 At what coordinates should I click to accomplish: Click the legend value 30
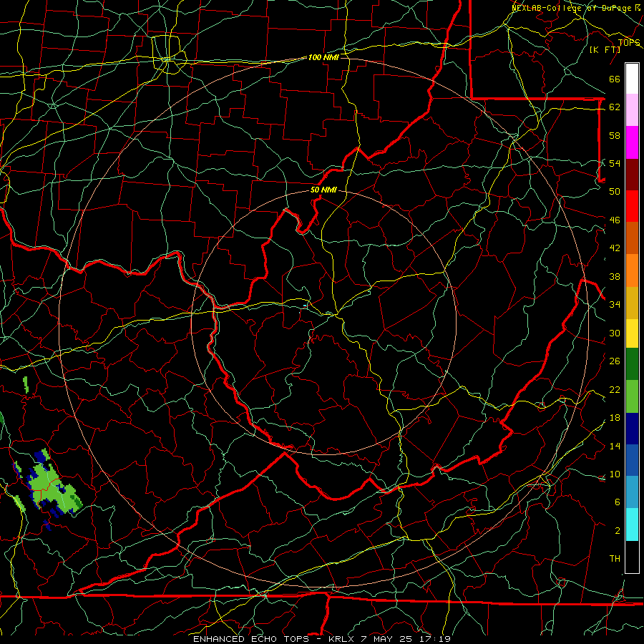[x=615, y=333]
